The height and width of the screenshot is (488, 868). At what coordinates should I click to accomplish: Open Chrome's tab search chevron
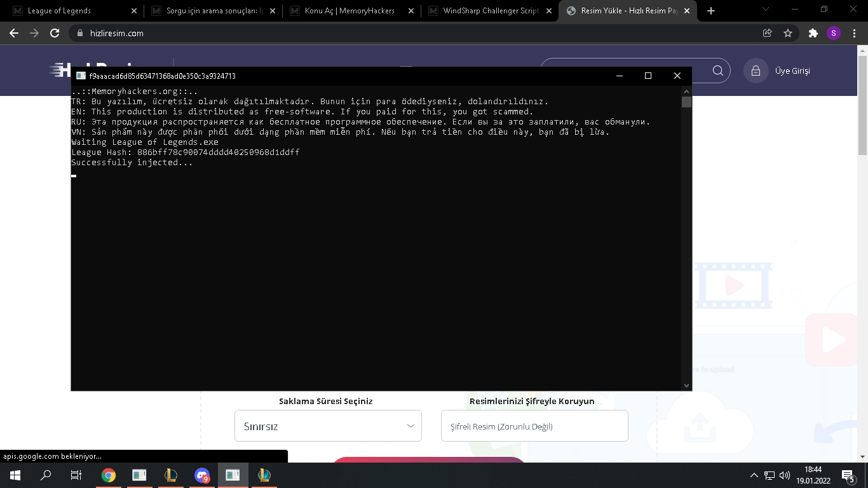tap(766, 10)
